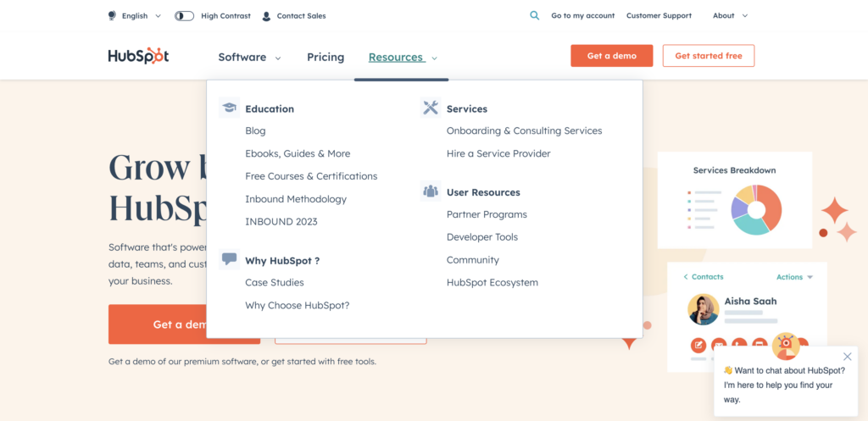This screenshot has height=421, width=868.
Task: Click the Software menu label
Action: pos(242,57)
